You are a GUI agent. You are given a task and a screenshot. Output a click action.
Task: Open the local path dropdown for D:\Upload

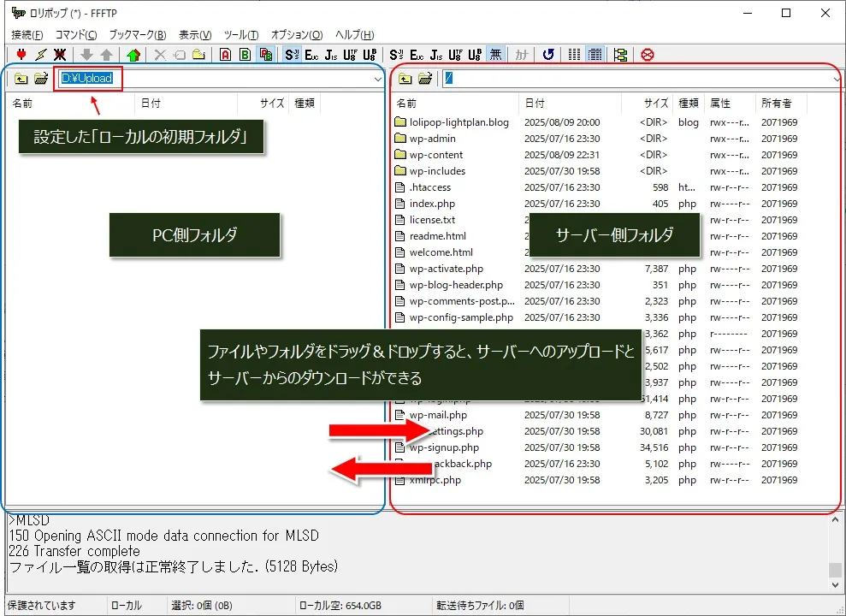click(379, 78)
